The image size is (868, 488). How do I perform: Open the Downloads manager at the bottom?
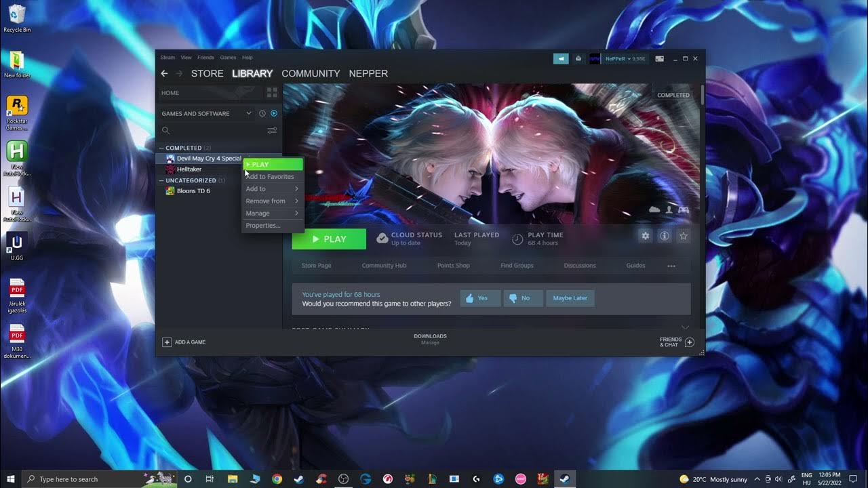430,340
